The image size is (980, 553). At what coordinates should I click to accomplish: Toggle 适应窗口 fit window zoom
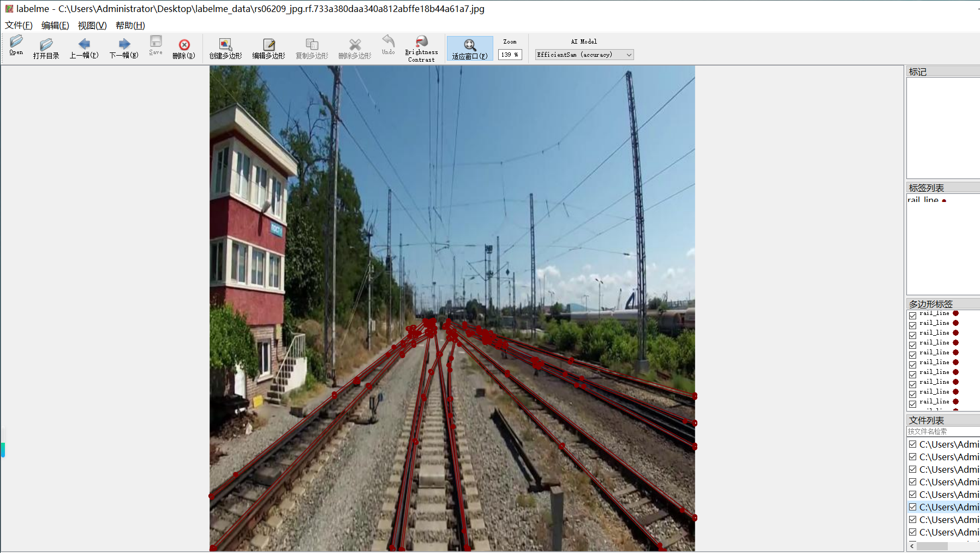pyautogui.click(x=469, y=48)
